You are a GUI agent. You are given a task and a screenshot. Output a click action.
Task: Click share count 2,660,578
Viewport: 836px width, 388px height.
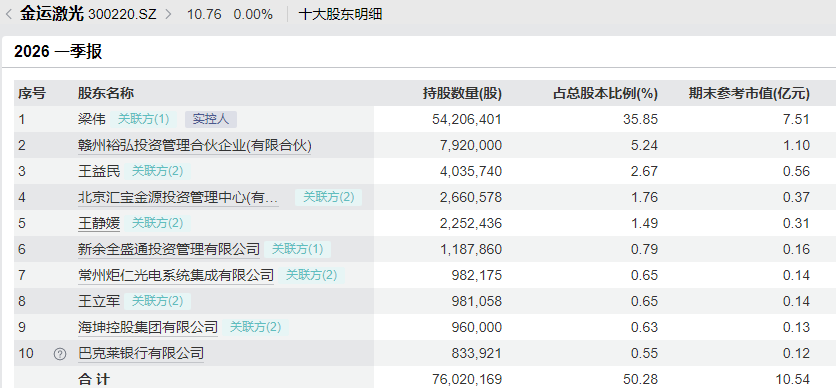click(472, 198)
